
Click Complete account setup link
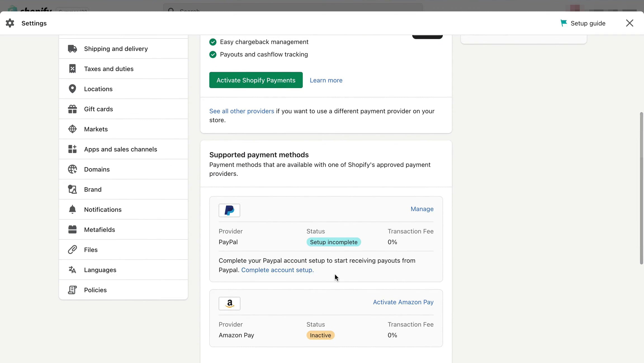tap(277, 270)
